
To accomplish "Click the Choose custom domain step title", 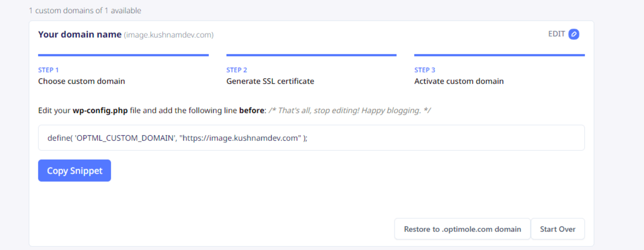I will [x=81, y=81].
